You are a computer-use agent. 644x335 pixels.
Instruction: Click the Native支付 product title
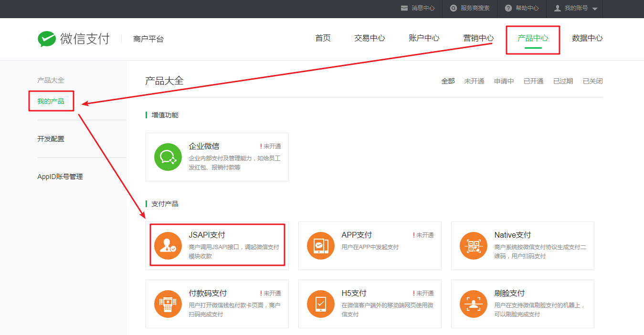[513, 235]
